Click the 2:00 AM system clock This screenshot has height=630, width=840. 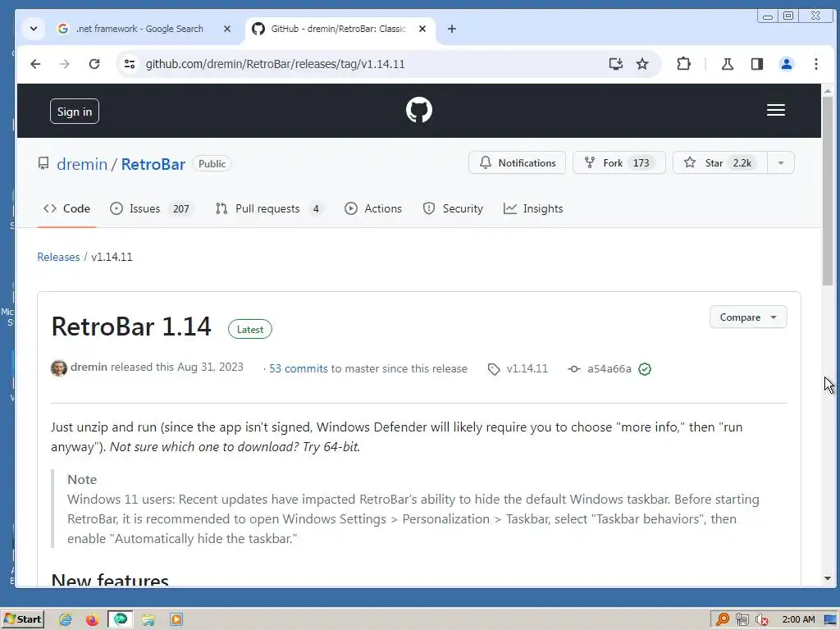(x=798, y=620)
